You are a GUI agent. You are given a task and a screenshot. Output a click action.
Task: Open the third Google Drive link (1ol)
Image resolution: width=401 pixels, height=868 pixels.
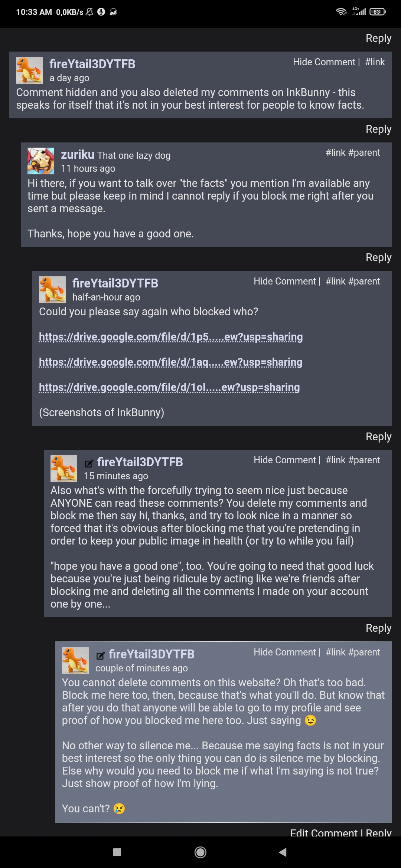169,387
